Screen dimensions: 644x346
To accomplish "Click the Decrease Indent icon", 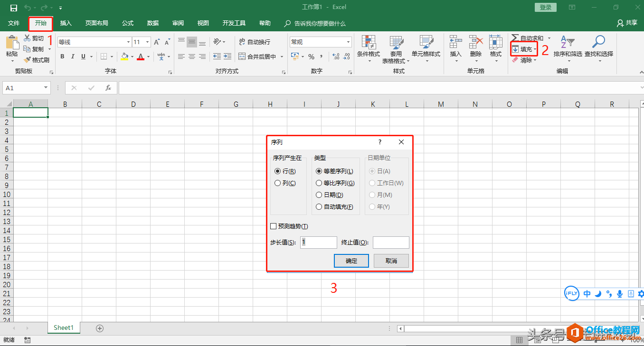I will pos(217,56).
